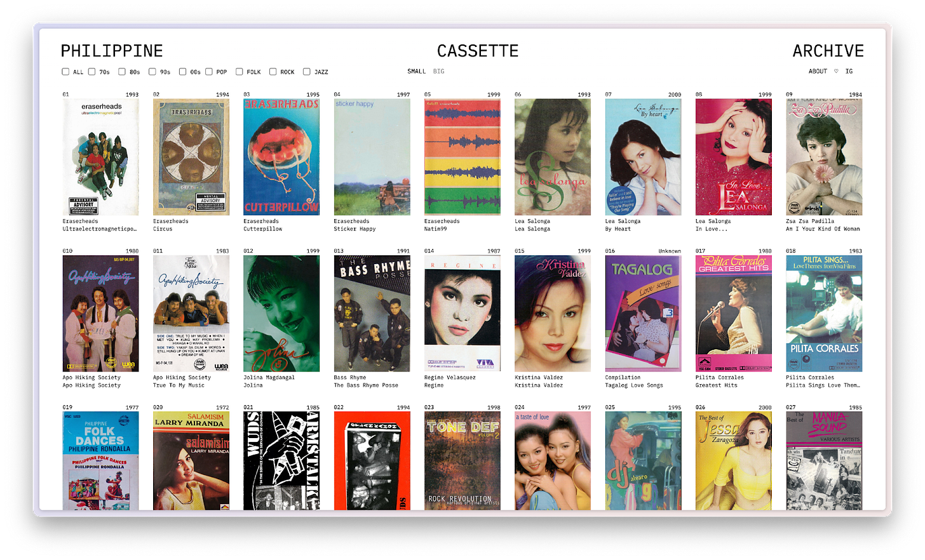Click 'Pilita Sings Love Them…' caption

click(x=823, y=385)
